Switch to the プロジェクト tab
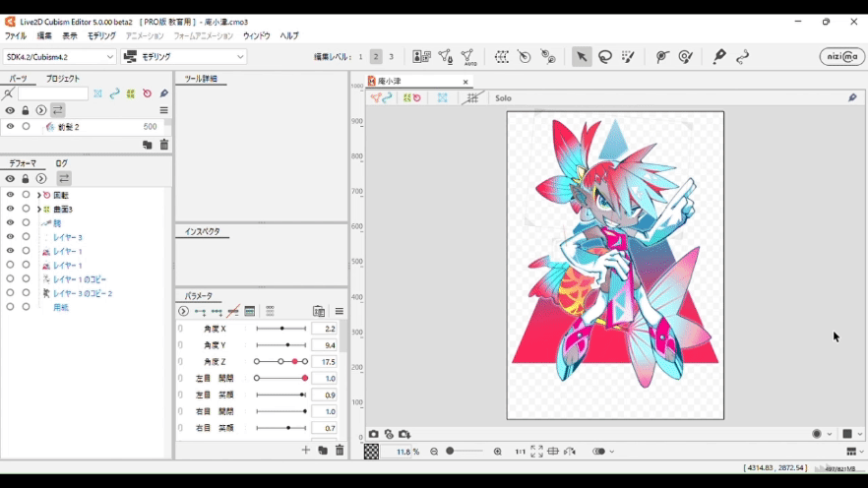 [63, 79]
